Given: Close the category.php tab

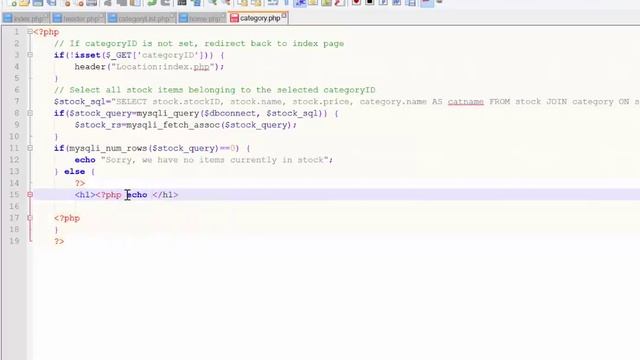Looking at the screenshot, I should pos(284,16).
